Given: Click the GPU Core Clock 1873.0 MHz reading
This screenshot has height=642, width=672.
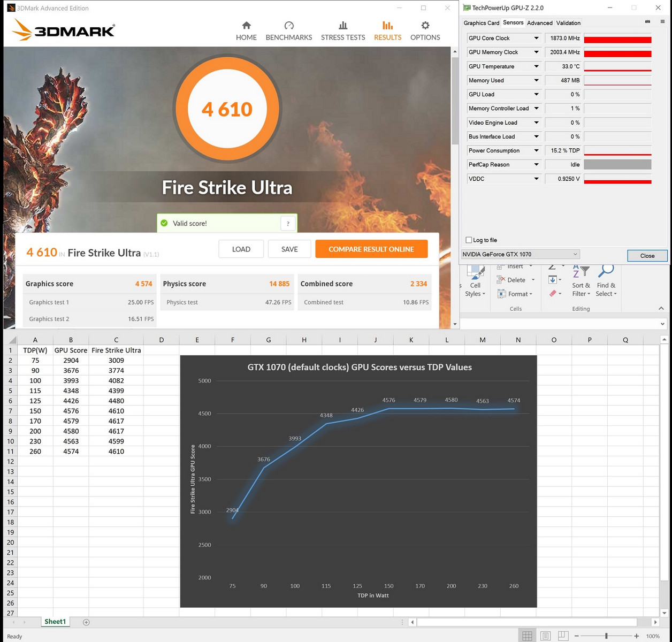Looking at the screenshot, I should (x=564, y=38).
